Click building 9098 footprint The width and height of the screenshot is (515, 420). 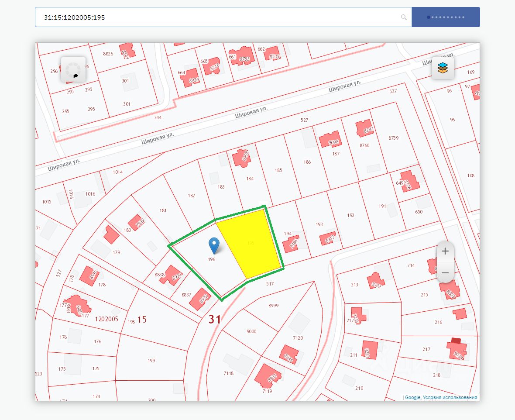click(x=330, y=140)
